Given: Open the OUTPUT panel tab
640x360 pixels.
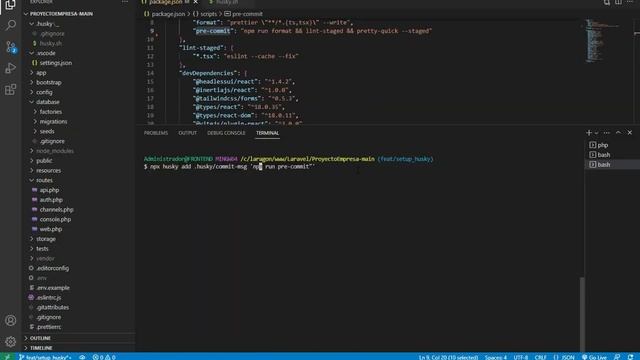Looking at the screenshot, I should pyautogui.click(x=187, y=133).
